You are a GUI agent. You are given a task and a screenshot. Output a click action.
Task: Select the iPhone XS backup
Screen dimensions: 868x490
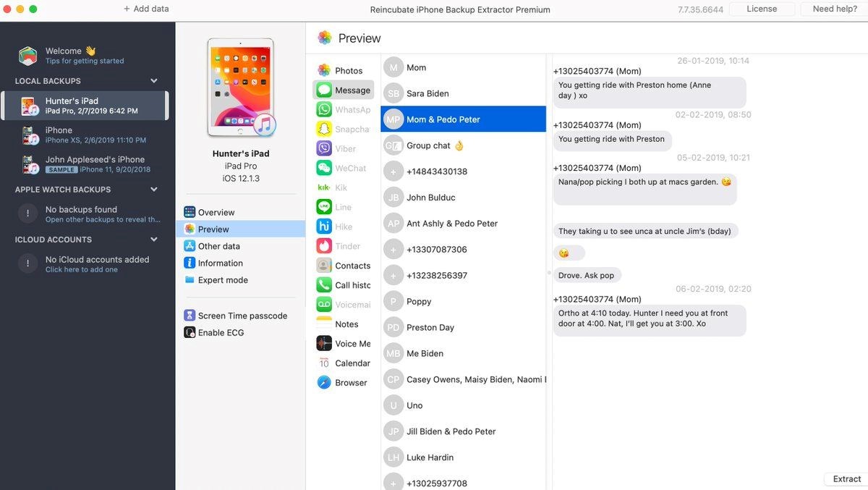coord(85,135)
